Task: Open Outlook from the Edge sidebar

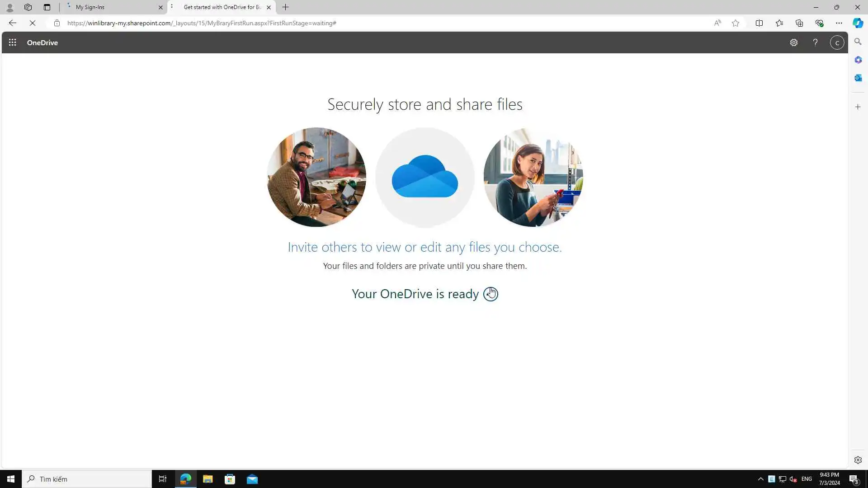Action: point(858,78)
